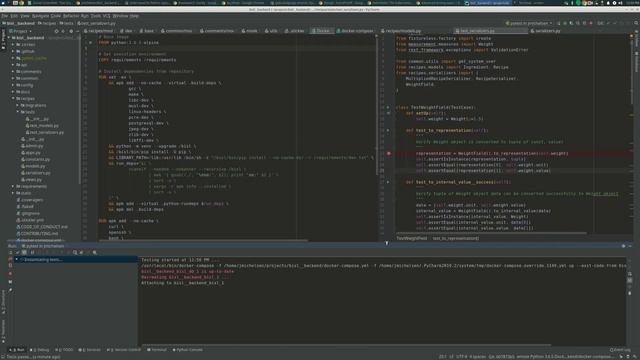Open the Debug tool window tab
This screenshot has height=360, width=640.
click(41, 350)
